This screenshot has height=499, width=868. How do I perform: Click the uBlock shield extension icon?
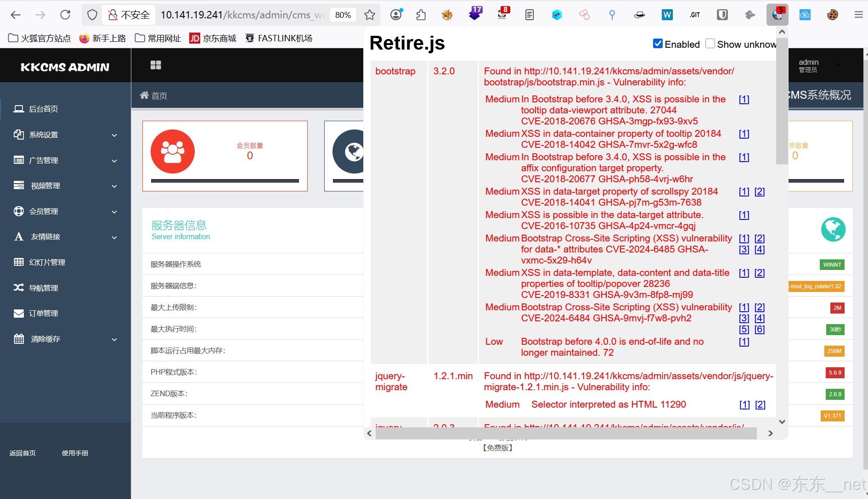(x=722, y=15)
